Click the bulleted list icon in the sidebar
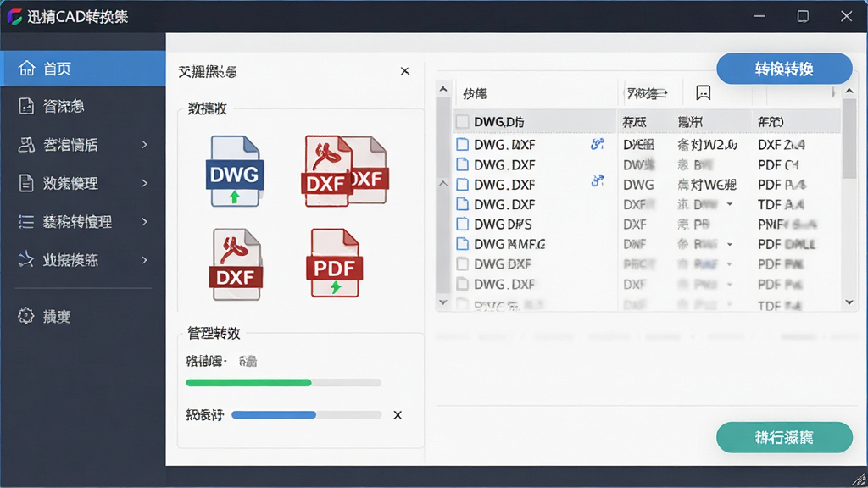 26,221
